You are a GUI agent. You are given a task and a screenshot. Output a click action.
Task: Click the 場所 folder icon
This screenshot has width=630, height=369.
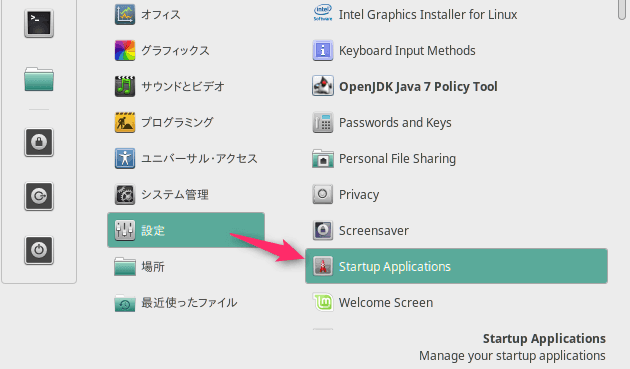(125, 266)
